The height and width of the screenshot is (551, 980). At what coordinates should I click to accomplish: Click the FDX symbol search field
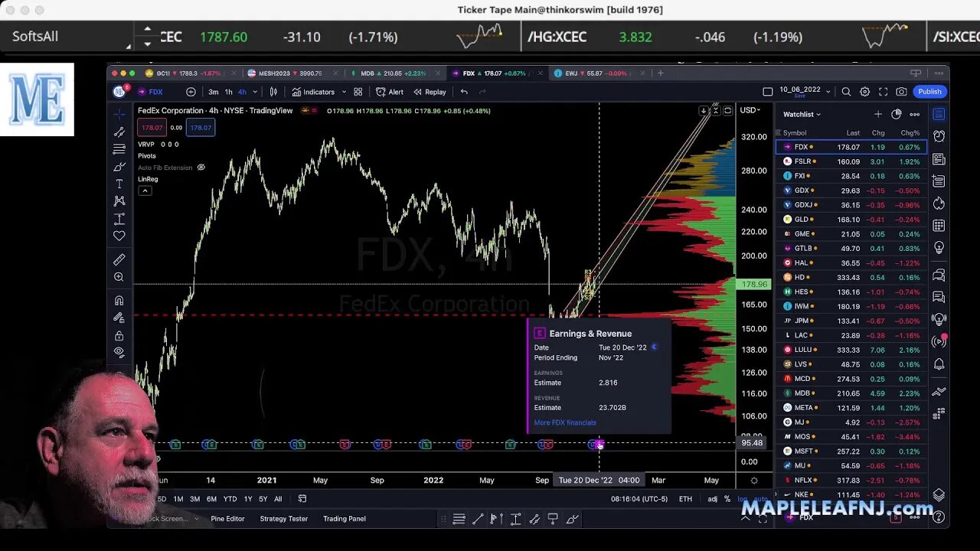tap(156, 92)
